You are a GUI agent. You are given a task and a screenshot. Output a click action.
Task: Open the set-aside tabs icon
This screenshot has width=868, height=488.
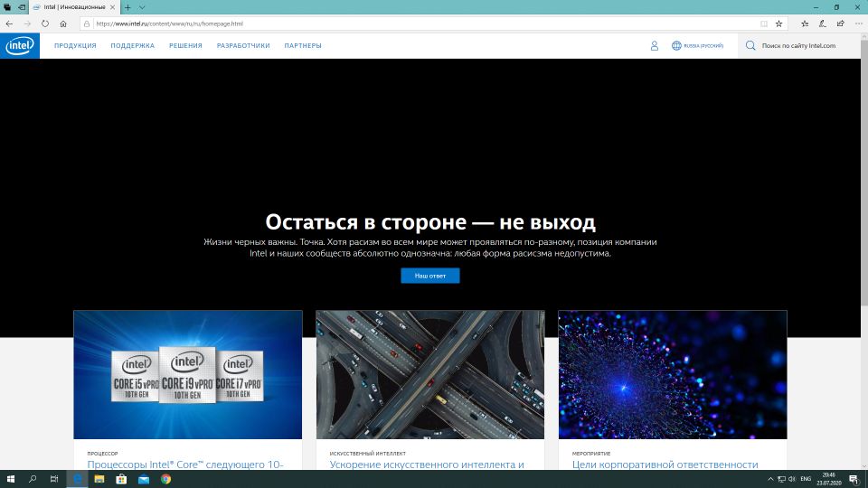[x=7, y=7]
